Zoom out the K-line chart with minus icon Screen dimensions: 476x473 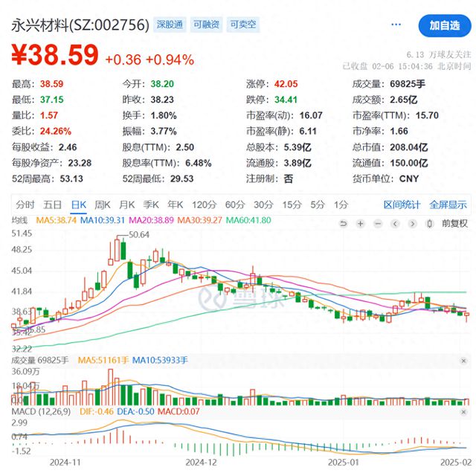[378, 224]
